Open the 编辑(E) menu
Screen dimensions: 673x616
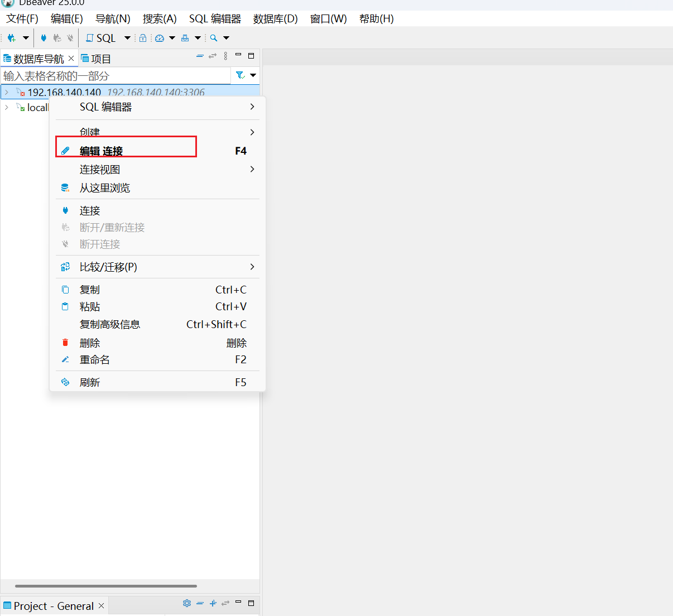(67, 19)
